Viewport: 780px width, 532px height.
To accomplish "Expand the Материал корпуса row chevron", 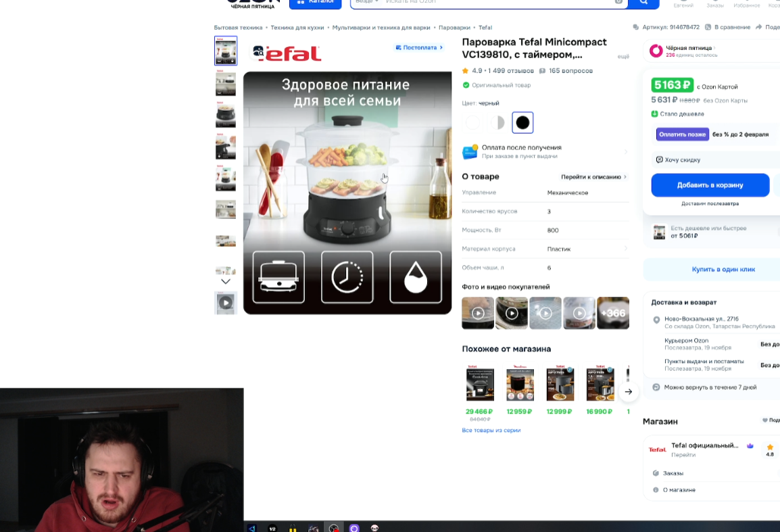I will pos(626,248).
